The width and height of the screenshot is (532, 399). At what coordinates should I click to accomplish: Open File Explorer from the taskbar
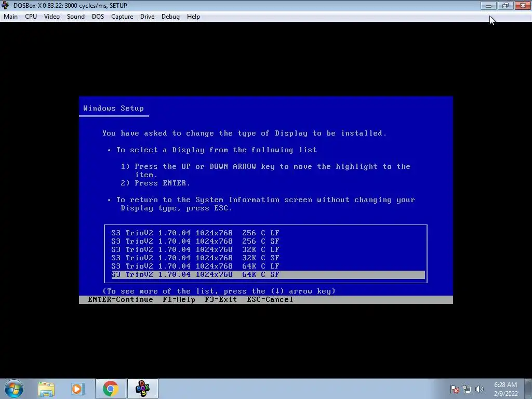[46, 389]
